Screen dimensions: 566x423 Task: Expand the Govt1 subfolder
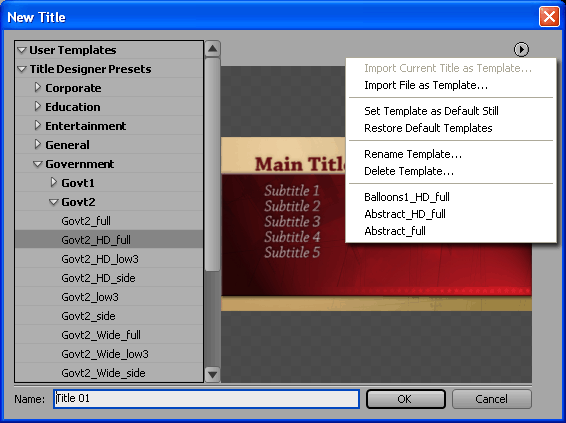(x=53, y=183)
